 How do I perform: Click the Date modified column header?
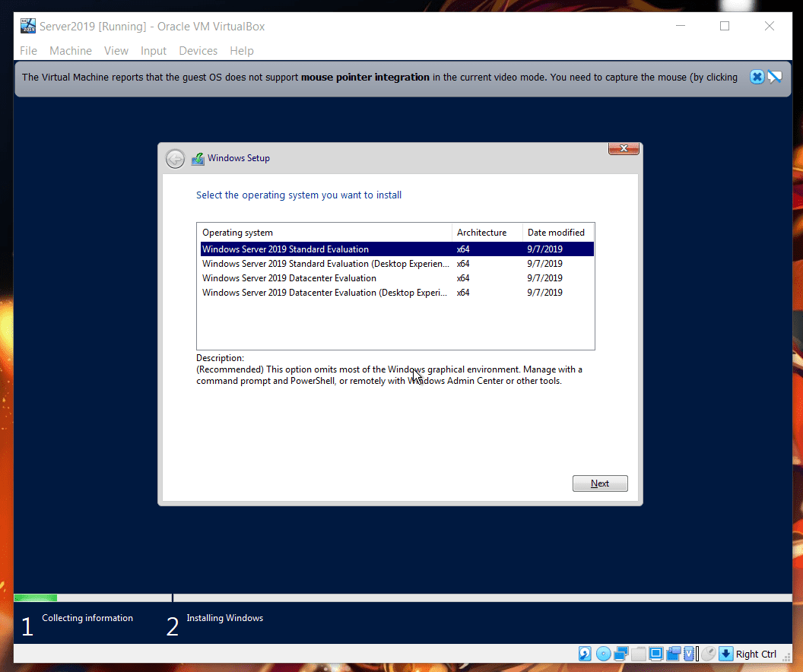[x=556, y=233]
